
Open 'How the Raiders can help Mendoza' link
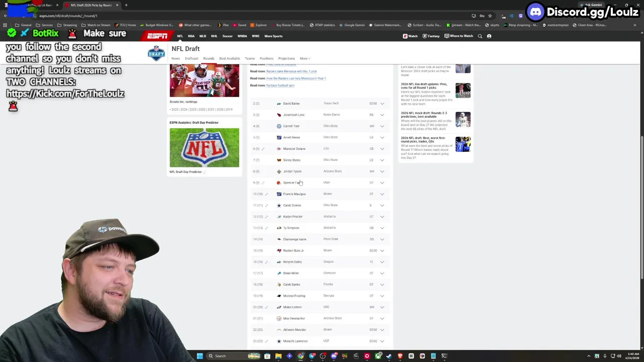(x=296, y=78)
